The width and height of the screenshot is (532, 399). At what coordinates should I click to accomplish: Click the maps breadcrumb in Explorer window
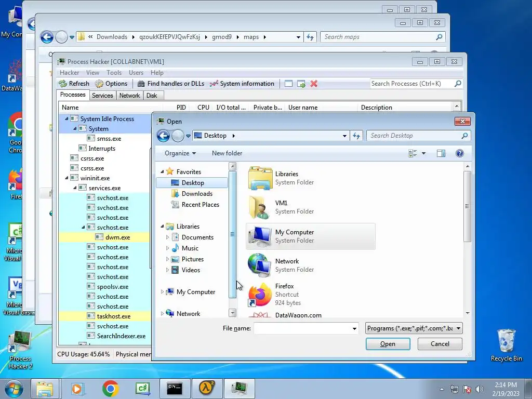[251, 37]
